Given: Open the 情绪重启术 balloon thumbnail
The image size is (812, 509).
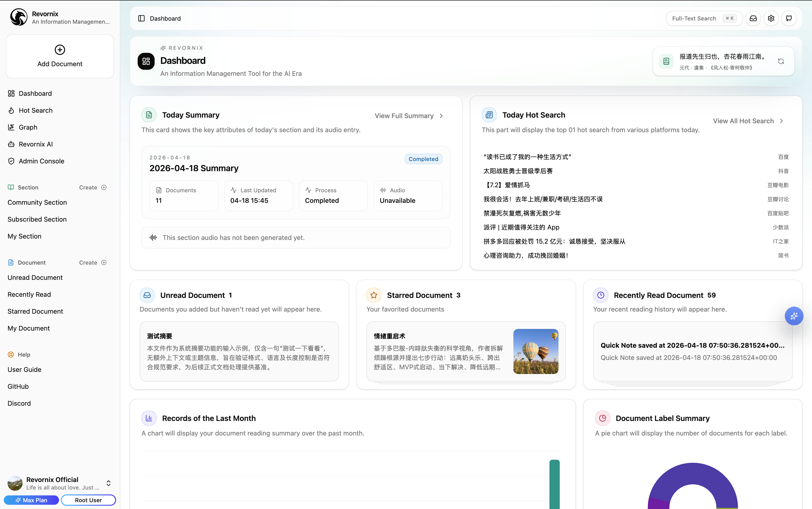Looking at the screenshot, I should click(536, 351).
